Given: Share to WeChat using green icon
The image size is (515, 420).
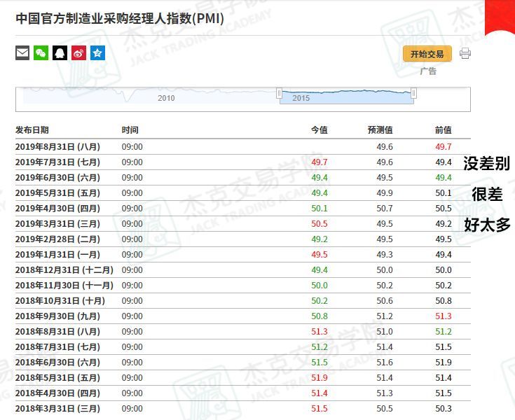Looking at the screenshot, I should click(x=41, y=52).
